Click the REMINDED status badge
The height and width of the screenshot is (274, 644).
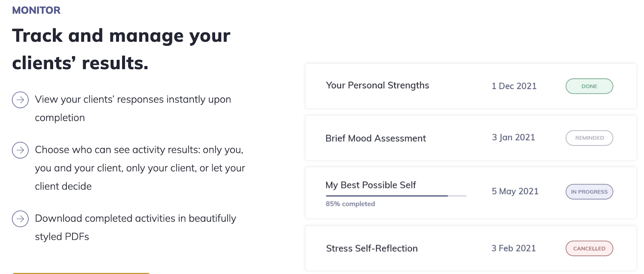(589, 138)
